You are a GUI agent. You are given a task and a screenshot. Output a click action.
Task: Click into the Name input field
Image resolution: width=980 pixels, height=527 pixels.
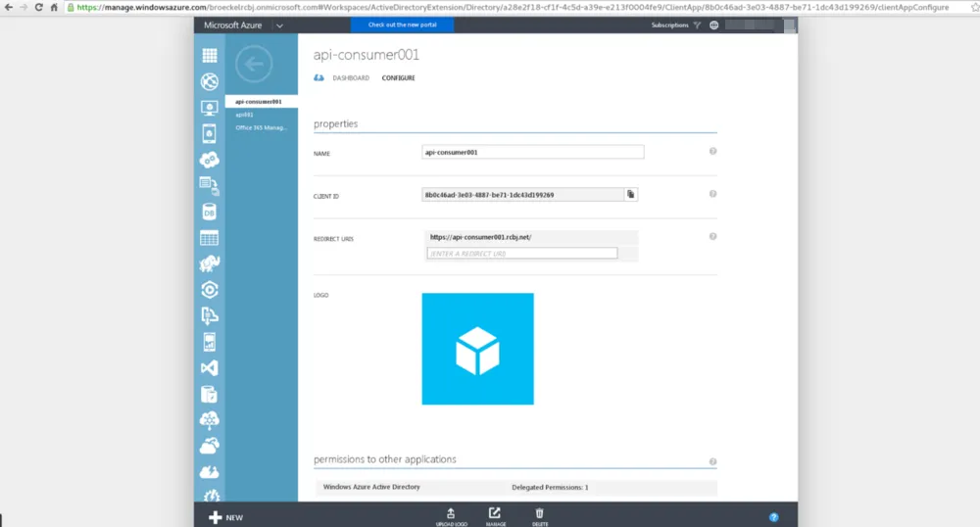[x=532, y=152]
